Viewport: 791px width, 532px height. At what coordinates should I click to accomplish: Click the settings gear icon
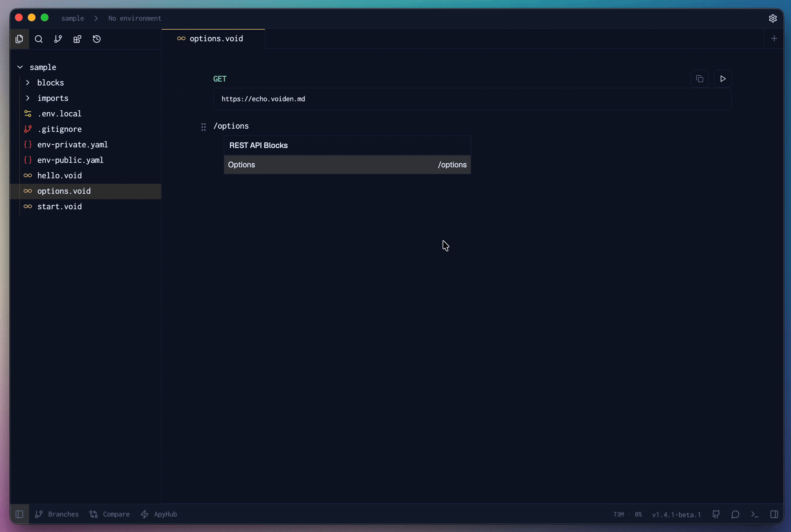pyautogui.click(x=773, y=18)
